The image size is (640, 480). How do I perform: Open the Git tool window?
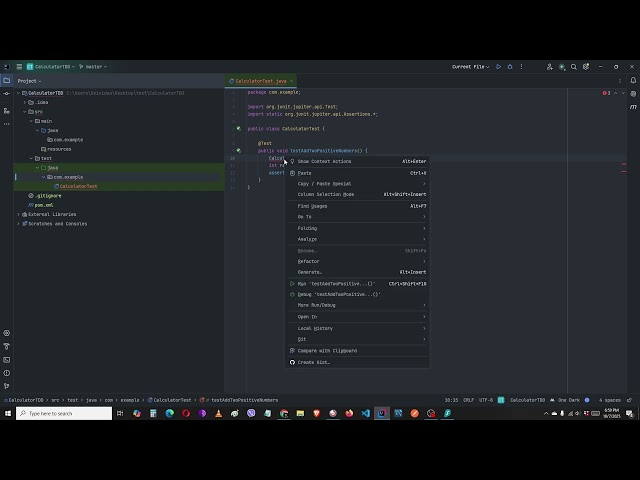coord(7,386)
